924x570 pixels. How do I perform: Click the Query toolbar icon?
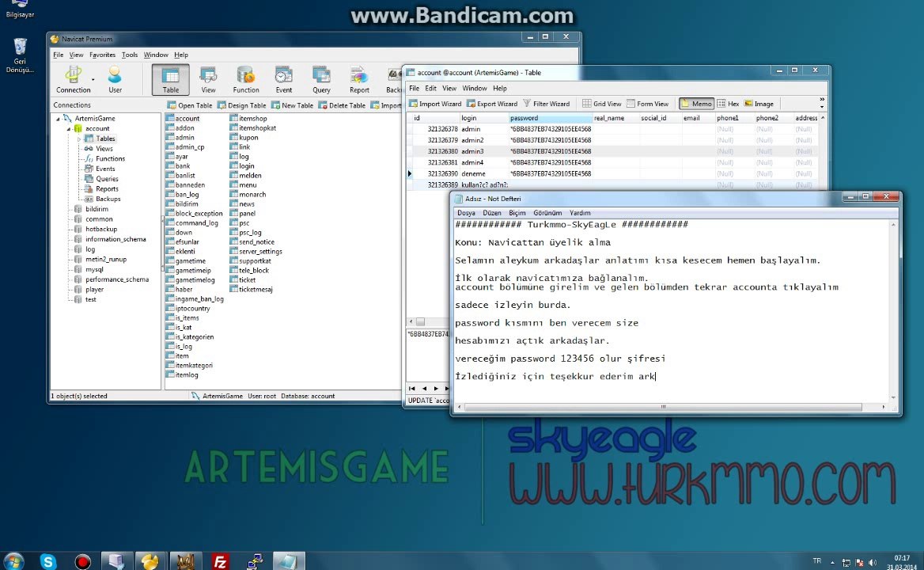[321, 80]
